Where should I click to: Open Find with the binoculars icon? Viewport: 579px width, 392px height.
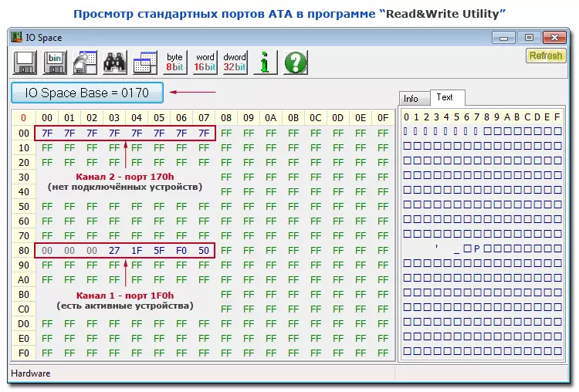tap(115, 62)
